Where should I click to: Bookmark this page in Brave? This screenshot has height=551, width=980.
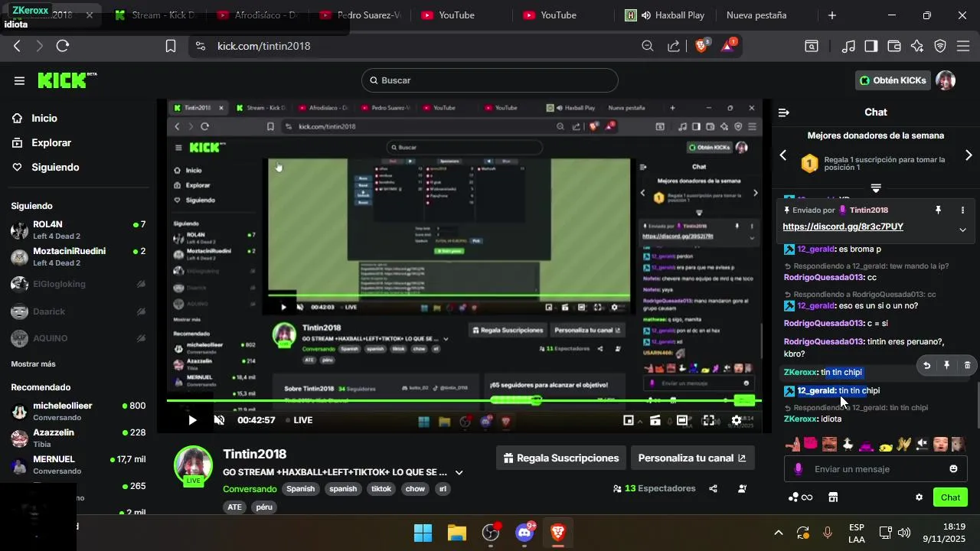(x=171, y=46)
